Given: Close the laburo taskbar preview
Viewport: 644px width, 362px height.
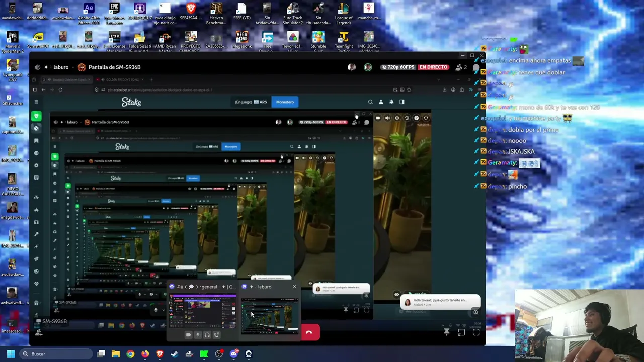Looking at the screenshot, I should tap(294, 287).
